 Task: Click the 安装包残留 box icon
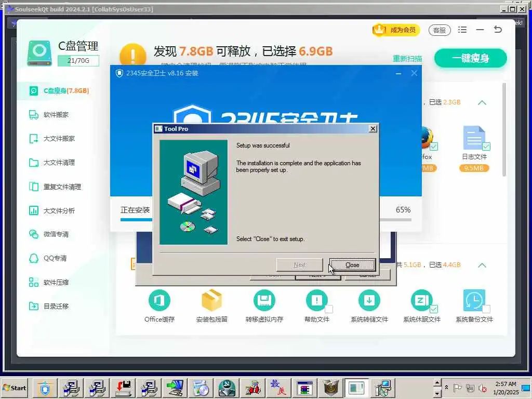[x=212, y=300]
